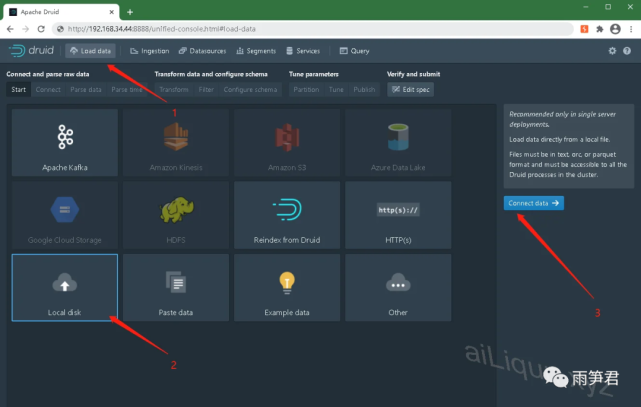
Task: Open the Ingestion view
Action: pyautogui.click(x=150, y=51)
